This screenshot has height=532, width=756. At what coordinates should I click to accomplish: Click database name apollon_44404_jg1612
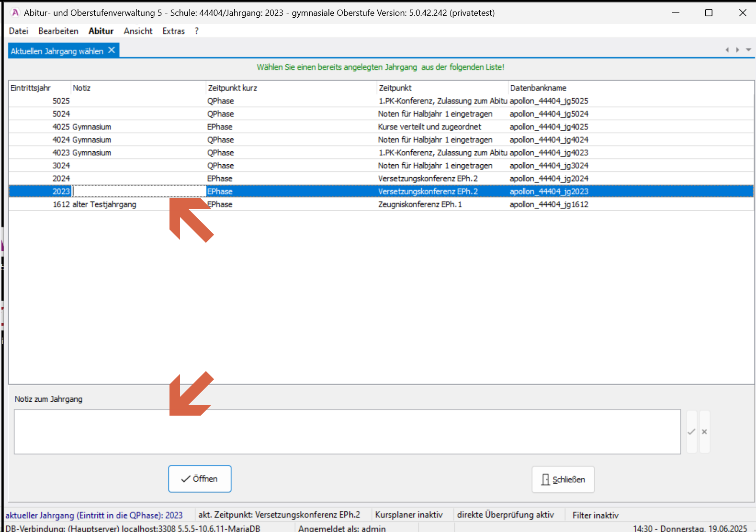(x=549, y=204)
